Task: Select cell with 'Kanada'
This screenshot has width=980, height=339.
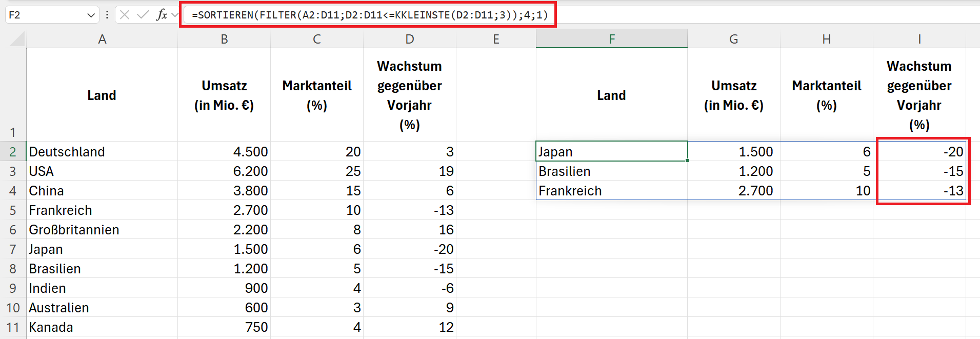Action: (102, 327)
